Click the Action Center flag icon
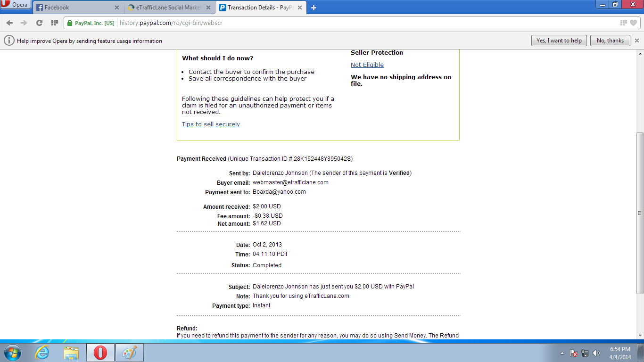This screenshot has height=362, width=644. 574,353
